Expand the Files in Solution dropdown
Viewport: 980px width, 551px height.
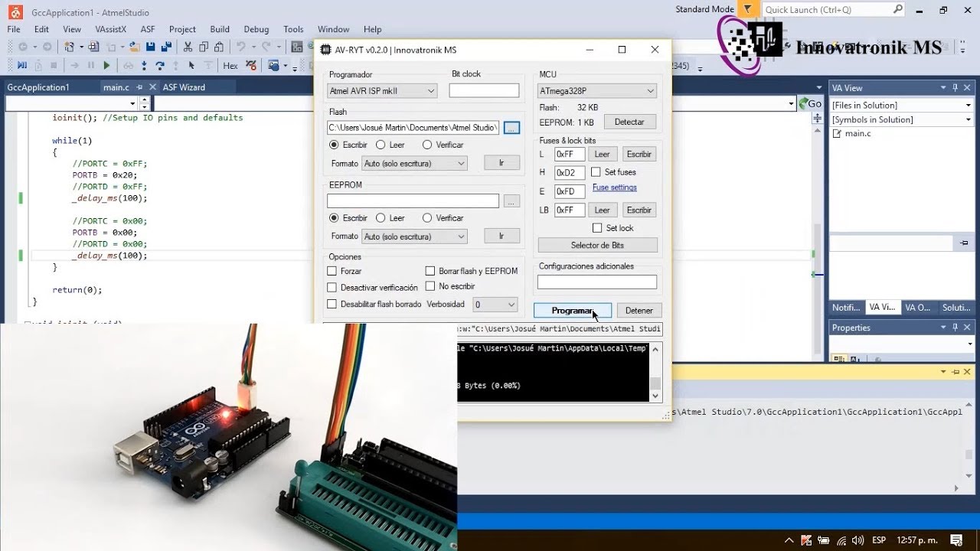pyautogui.click(x=968, y=106)
